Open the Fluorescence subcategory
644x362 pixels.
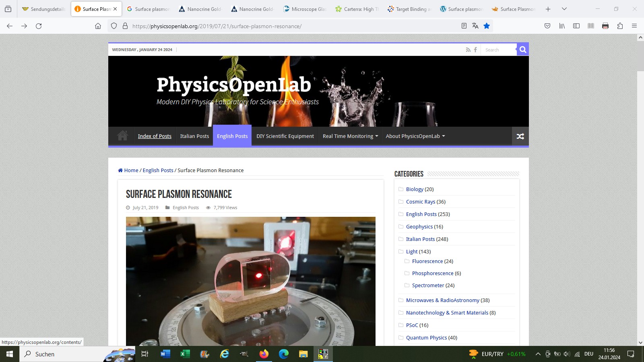click(427, 261)
